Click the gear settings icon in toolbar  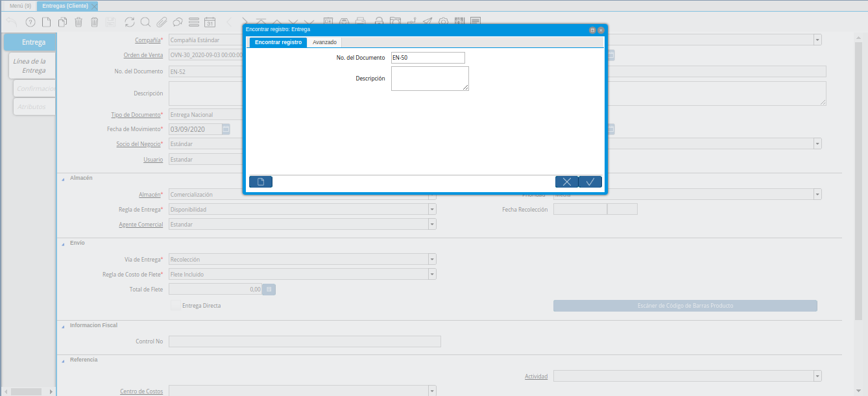[x=444, y=22]
